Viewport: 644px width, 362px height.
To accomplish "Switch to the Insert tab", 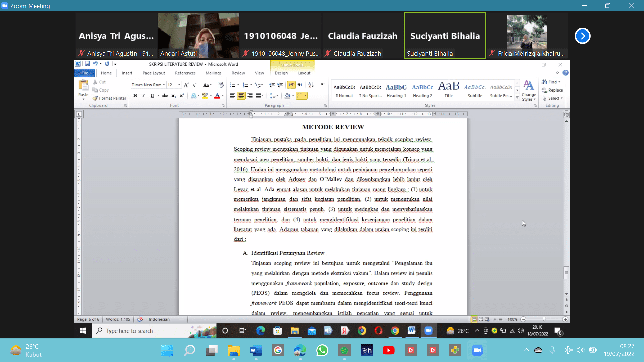I will pyautogui.click(x=127, y=73).
